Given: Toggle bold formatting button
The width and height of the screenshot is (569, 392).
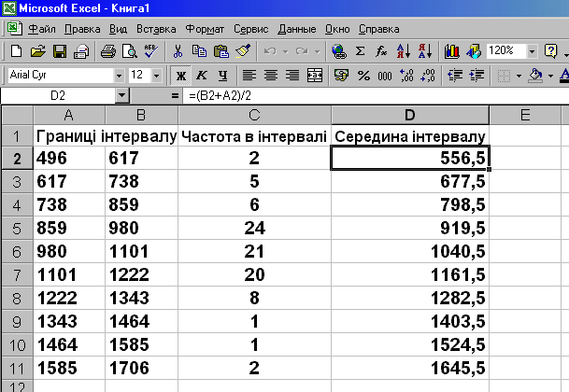Looking at the screenshot, I should coord(181,75).
